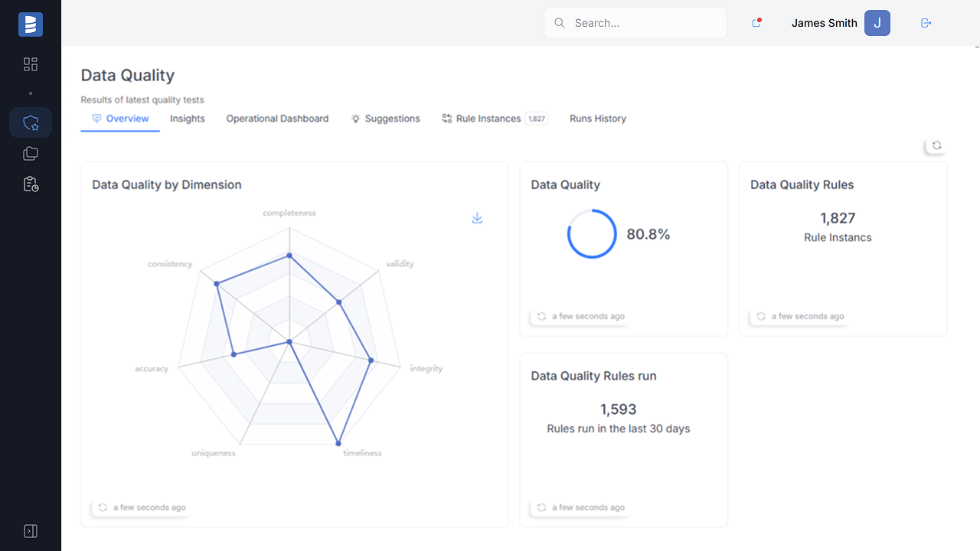The height and width of the screenshot is (551, 980).
Task: Sign out using the logout icon
Action: pyautogui.click(x=926, y=23)
